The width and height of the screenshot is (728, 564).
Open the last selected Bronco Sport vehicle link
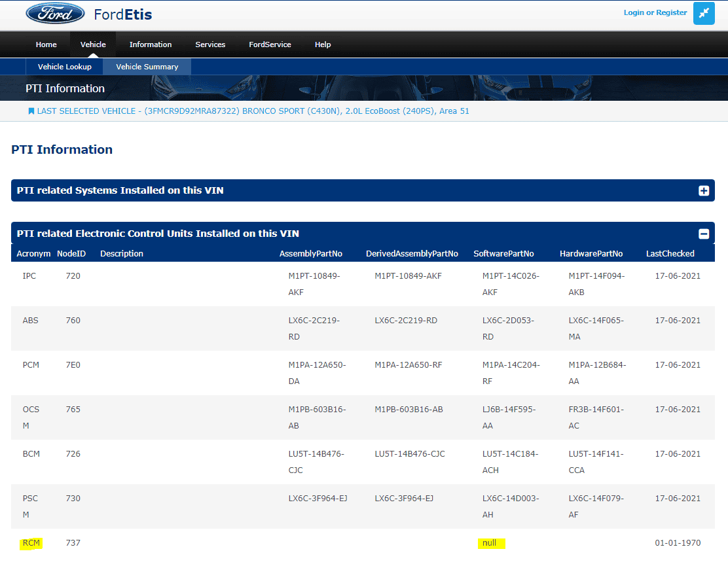click(253, 111)
